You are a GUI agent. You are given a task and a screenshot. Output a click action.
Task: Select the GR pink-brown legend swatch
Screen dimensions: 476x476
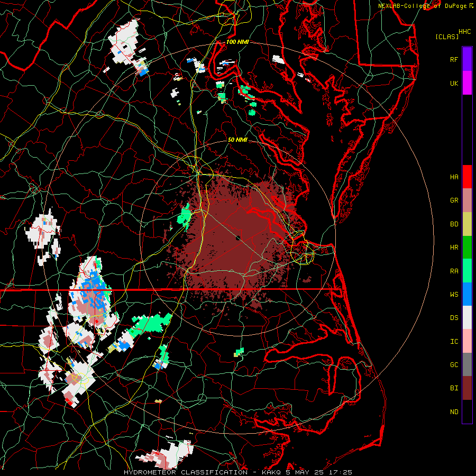467,200
